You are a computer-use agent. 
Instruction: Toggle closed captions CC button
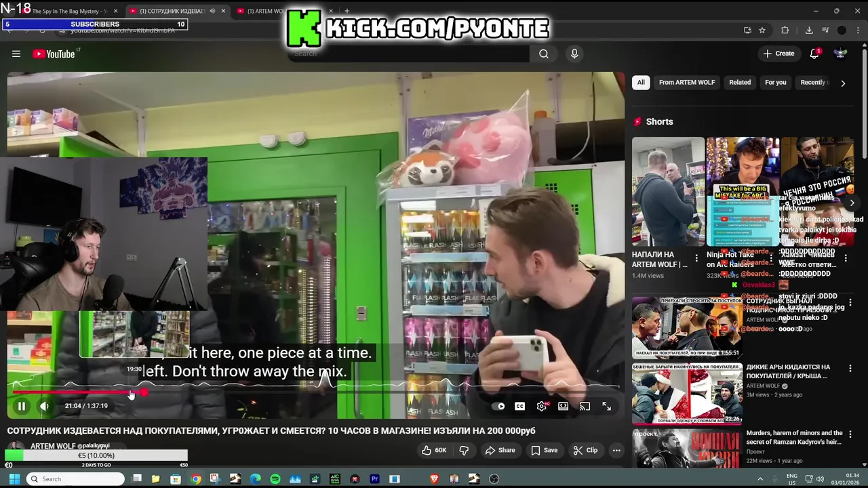pyautogui.click(x=520, y=406)
